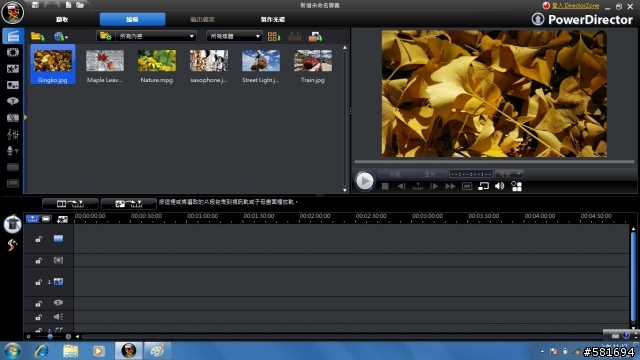Open Internet Explorer from taskbar
The height and width of the screenshot is (360, 640).
point(41,351)
